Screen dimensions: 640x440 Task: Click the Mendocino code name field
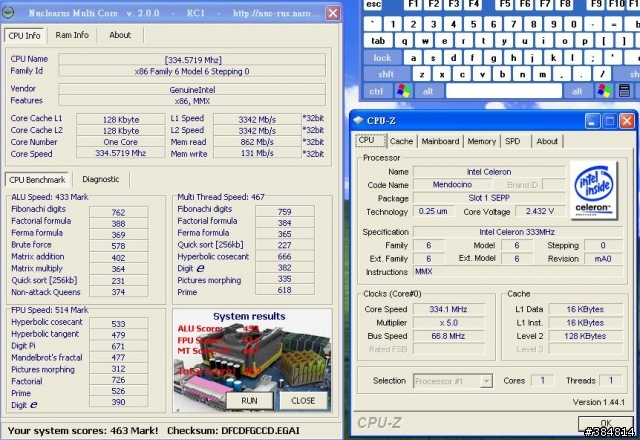coord(452,184)
